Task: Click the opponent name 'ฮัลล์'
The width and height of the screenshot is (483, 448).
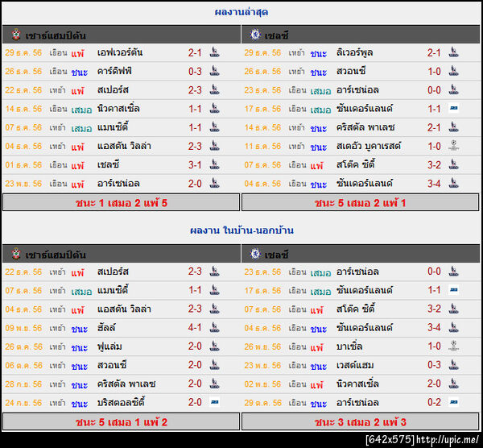Action: point(106,328)
